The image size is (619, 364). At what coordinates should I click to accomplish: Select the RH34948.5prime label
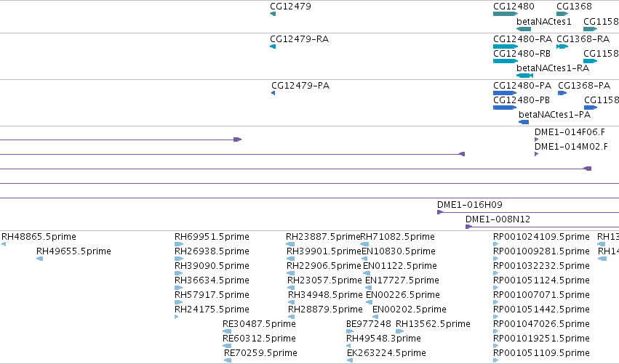coord(325,295)
